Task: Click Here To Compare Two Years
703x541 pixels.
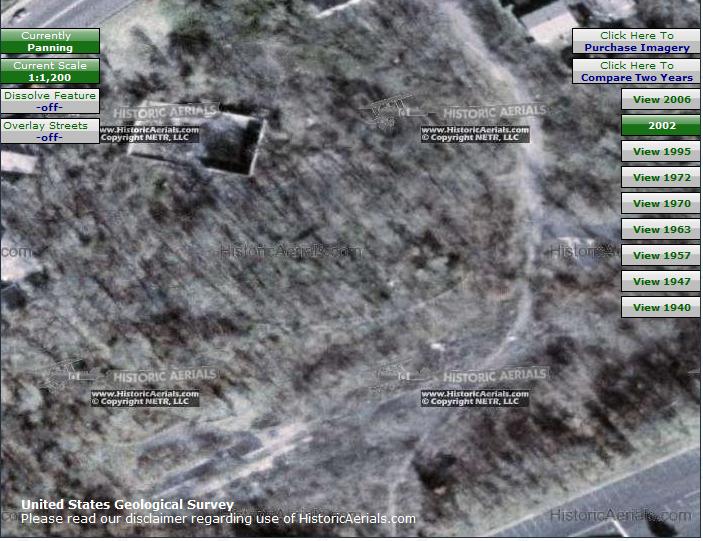Action: [636, 71]
